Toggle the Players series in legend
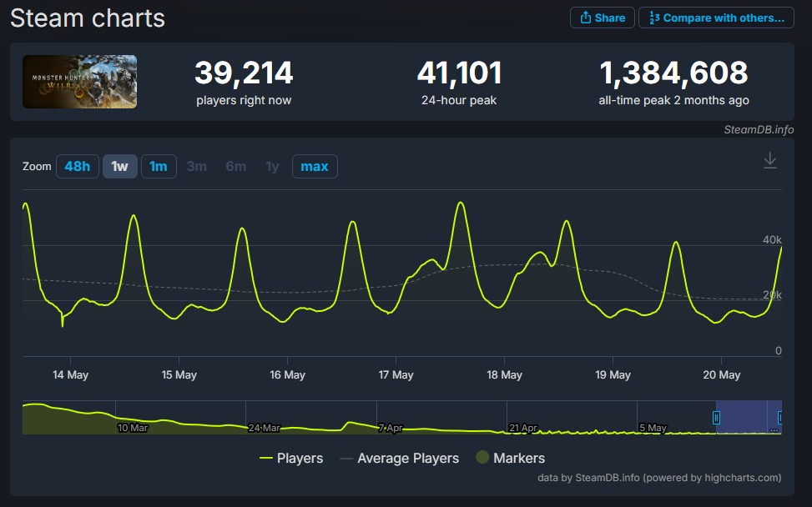The image size is (812, 507). pyautogui.click(x=291, y=458)
